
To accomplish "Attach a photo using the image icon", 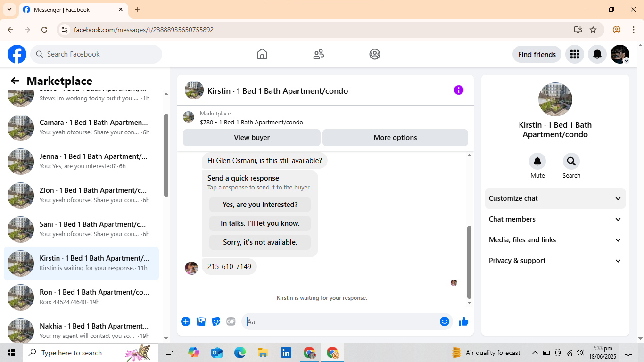I will (x=201, y=321).
